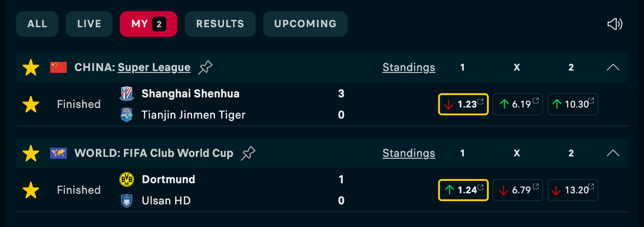This screenshot has width=644, height=227.
Task: Unfavorite the FIFA Club World Cup star
Action: 31,153
